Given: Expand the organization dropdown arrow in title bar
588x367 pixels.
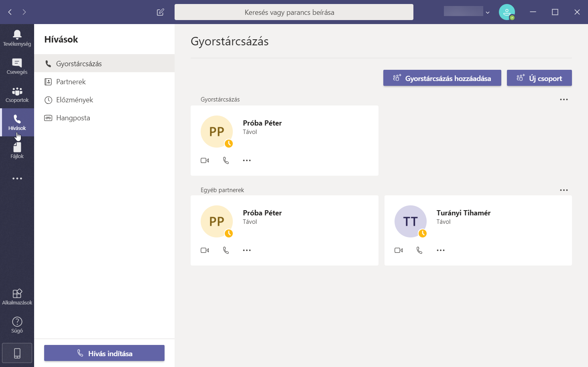Looking at the screenshot, I should point(488,12).
